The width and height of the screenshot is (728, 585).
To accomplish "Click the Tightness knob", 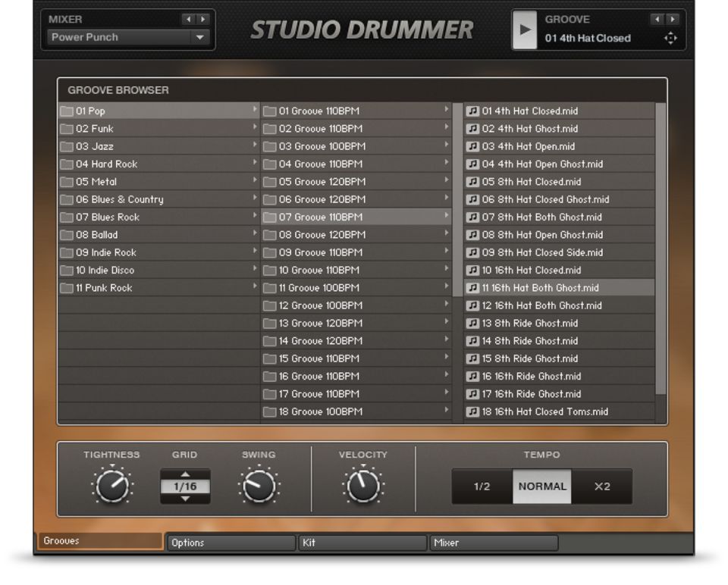I will click(x=111, y=486).
